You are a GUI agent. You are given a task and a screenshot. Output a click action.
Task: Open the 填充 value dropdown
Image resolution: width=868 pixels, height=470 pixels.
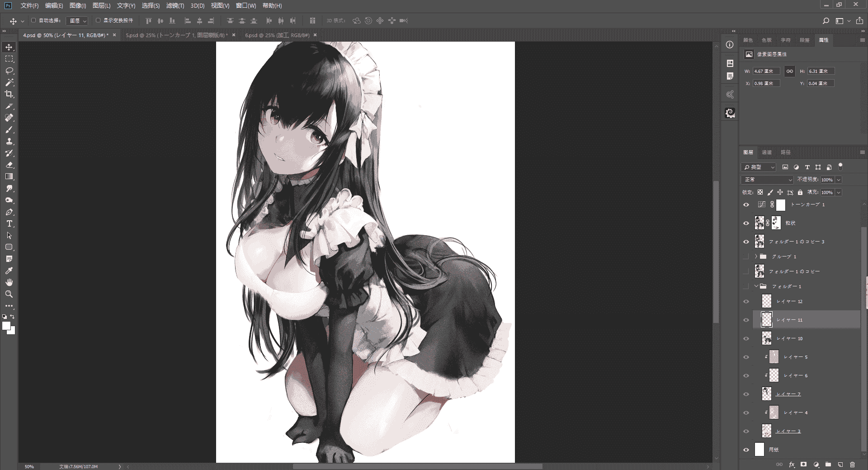pos(839,192)
